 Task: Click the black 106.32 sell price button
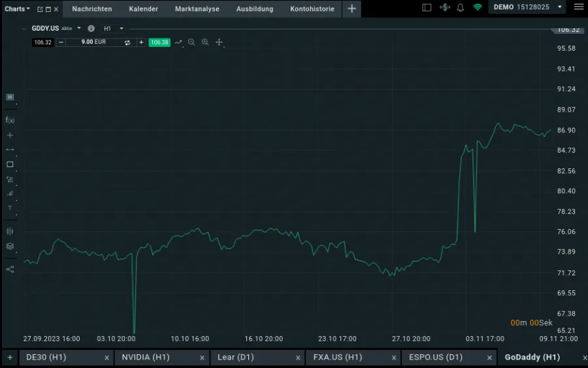point(42,42)
